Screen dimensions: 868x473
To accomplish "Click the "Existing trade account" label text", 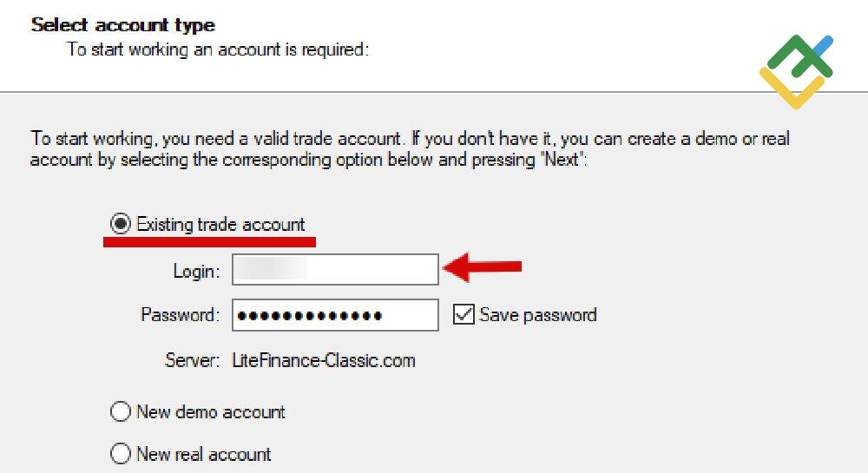I will coord(220,225).
